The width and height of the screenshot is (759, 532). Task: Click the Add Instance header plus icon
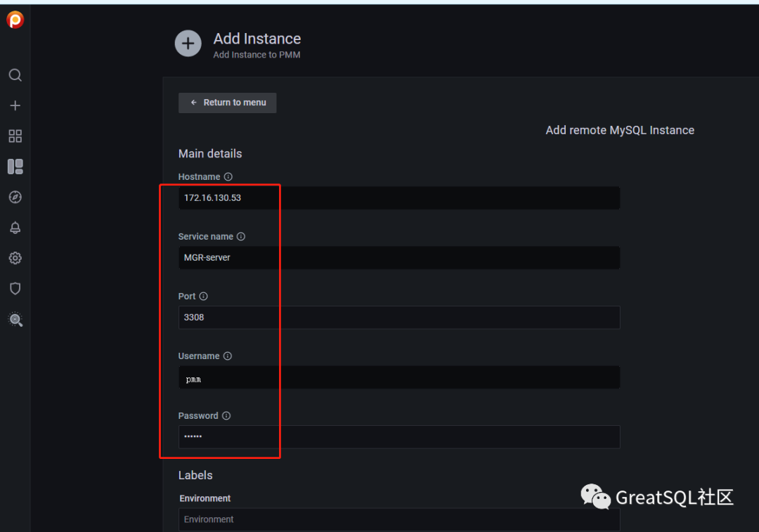coord(188,44)
